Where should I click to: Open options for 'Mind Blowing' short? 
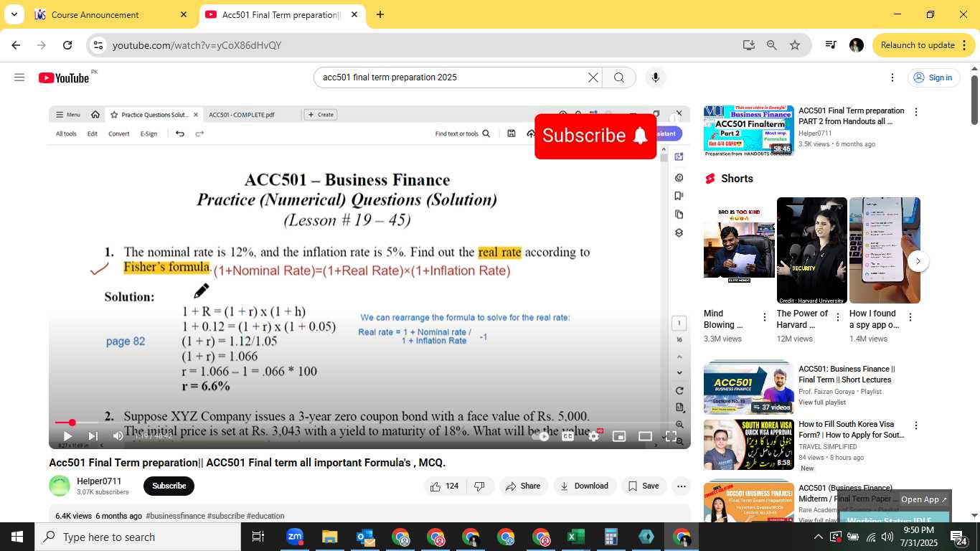(x=765, y=317)
